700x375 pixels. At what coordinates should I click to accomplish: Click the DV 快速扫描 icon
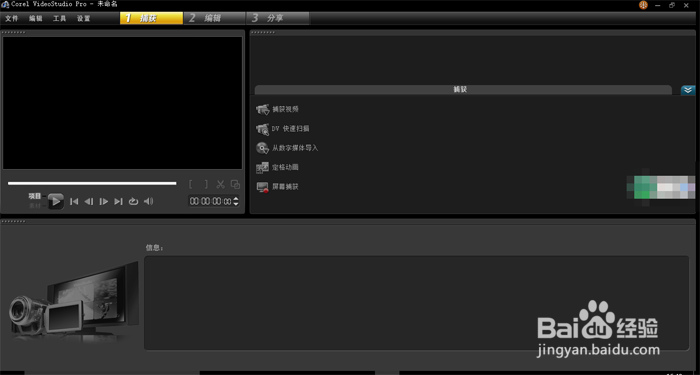pyautogui.click(x=262, y=129)
